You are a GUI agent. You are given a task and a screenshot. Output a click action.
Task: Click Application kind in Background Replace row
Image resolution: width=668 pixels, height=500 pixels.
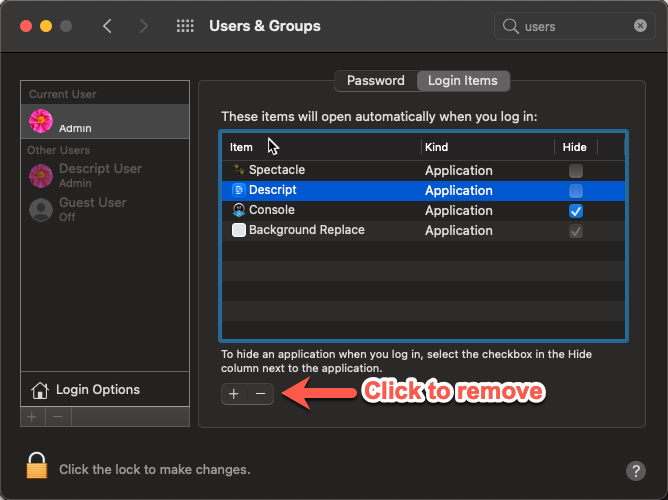point(459,230)
